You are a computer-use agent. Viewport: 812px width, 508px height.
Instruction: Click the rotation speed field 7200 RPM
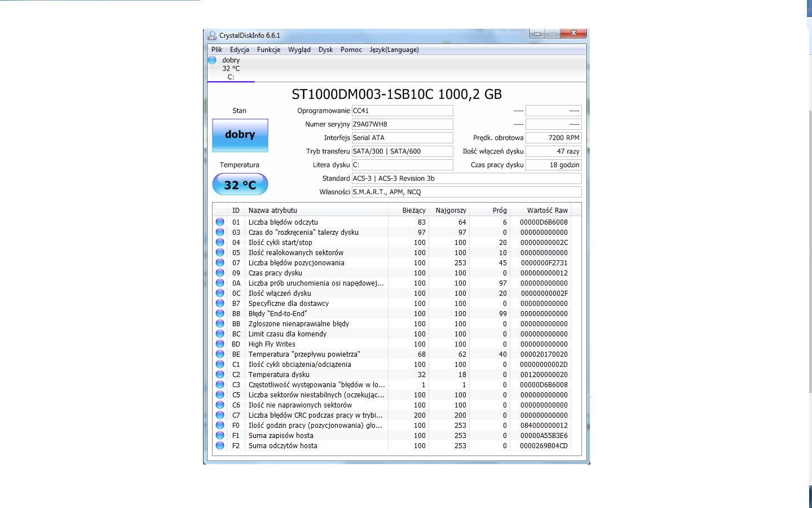click(554, 138)
